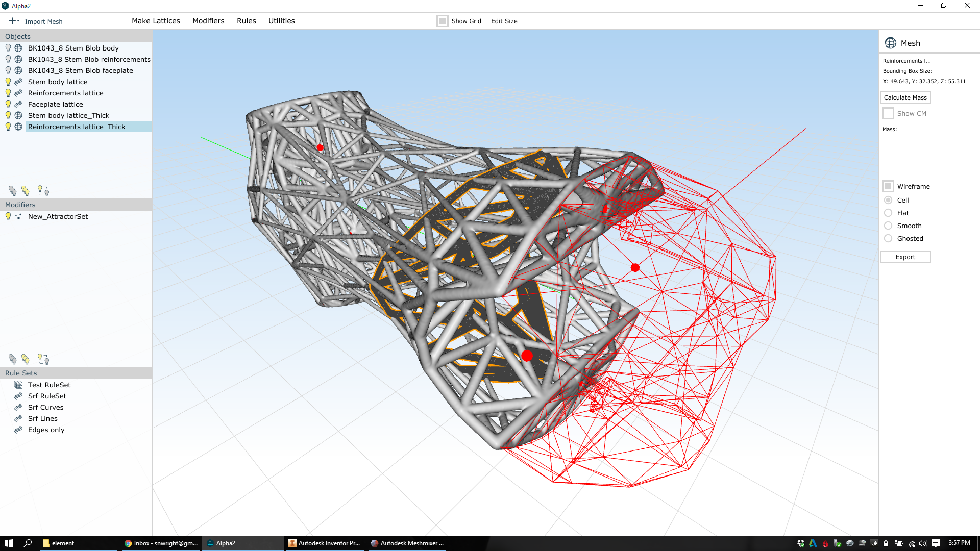Hide all objects with grey bulbs icon in Objects panel
This screenshot has width=980, height=551.
coord(13,191)
